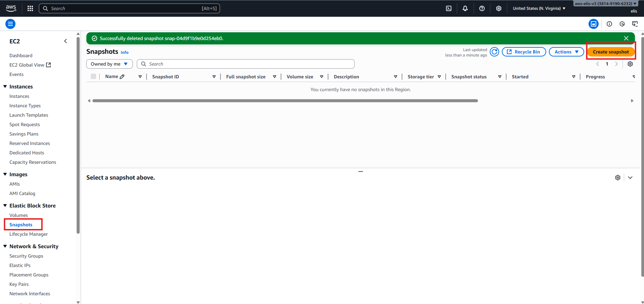Screen dimensions: 644x304
Task: Go to Security Groups in sidebar
Action: [26, 256]
